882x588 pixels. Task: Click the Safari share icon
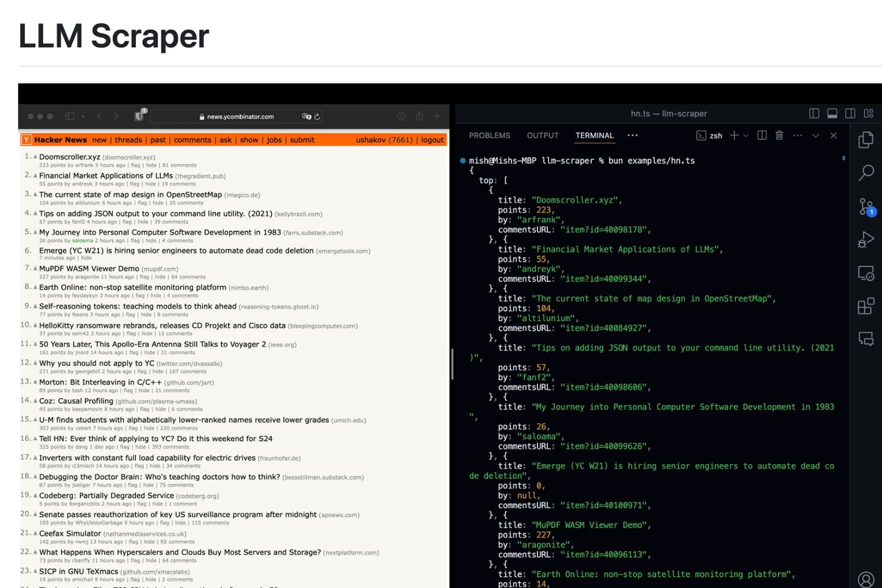(419, 116)
